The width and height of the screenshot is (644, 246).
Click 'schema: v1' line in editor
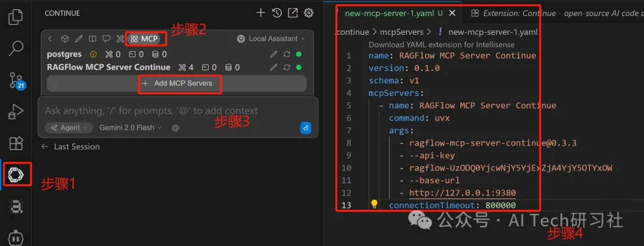[394, 80]
